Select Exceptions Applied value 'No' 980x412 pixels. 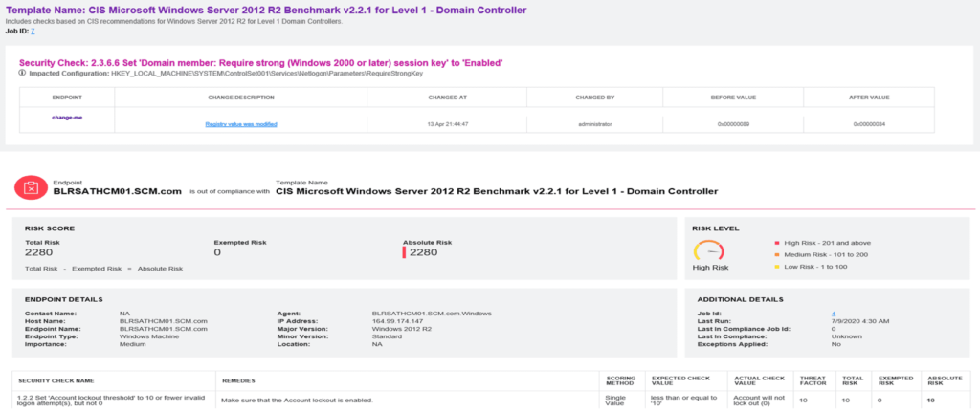tap(835, 344)
